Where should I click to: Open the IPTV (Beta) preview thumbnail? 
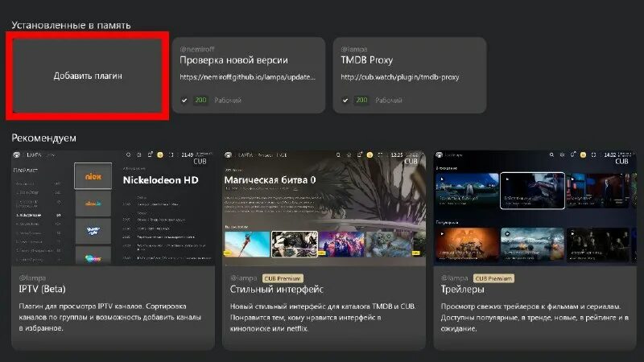(x=113, y=208)
